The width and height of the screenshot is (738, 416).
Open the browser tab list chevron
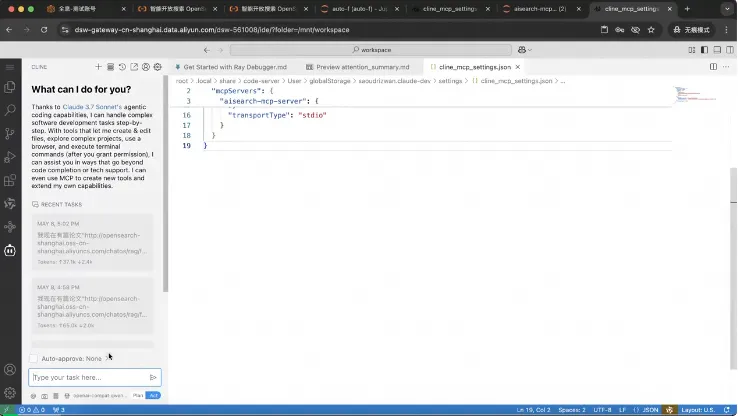tap(727, 9)
